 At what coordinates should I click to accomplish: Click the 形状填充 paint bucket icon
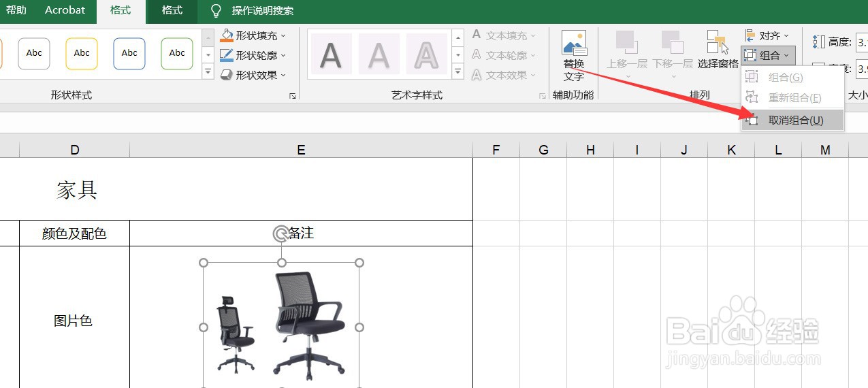pos(227,35)
